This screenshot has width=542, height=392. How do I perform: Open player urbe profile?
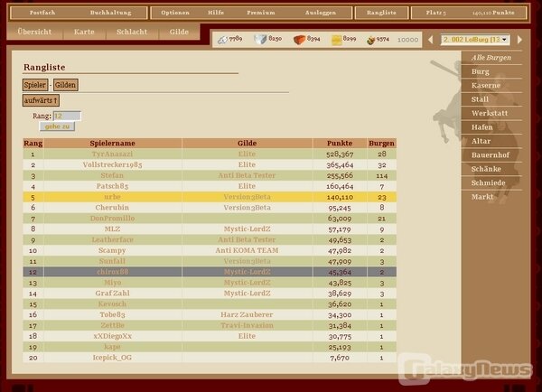click(112, 197)
